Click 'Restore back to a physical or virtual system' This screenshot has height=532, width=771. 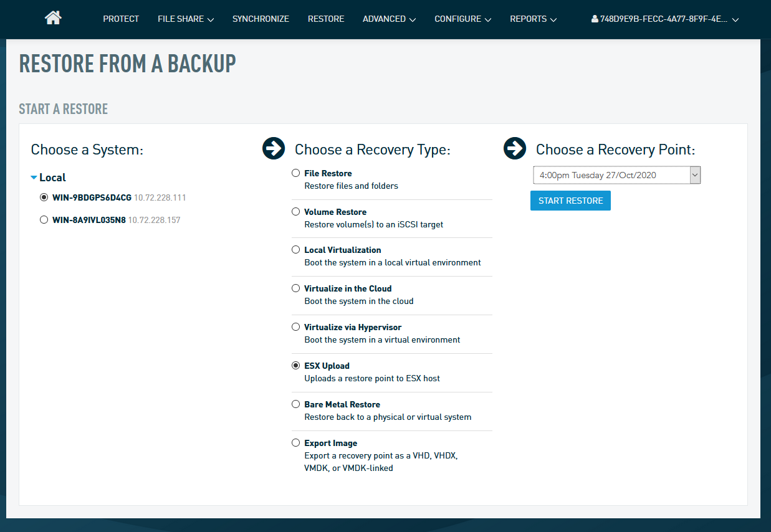388,417
